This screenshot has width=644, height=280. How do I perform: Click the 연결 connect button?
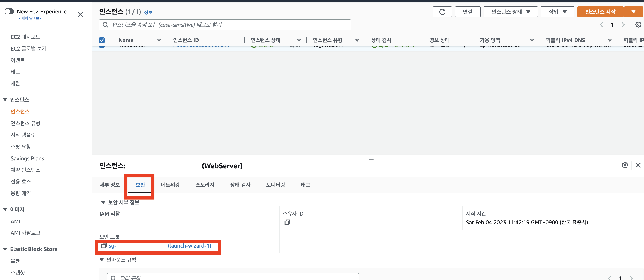click(467, 12)
